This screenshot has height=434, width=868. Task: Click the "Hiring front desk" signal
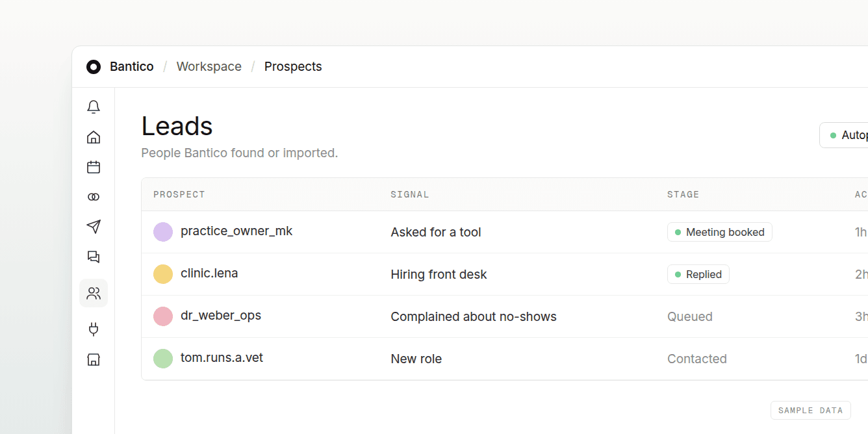click(x=439, y=274)
